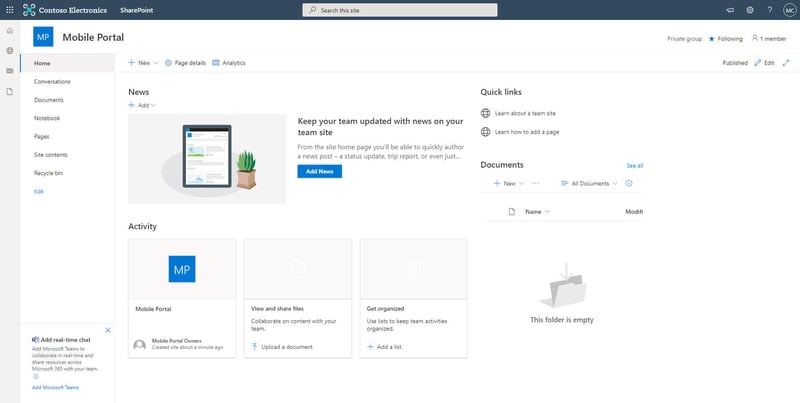Click the Add News button
This screenshot has height=403, width=800.
pos(320,171)
